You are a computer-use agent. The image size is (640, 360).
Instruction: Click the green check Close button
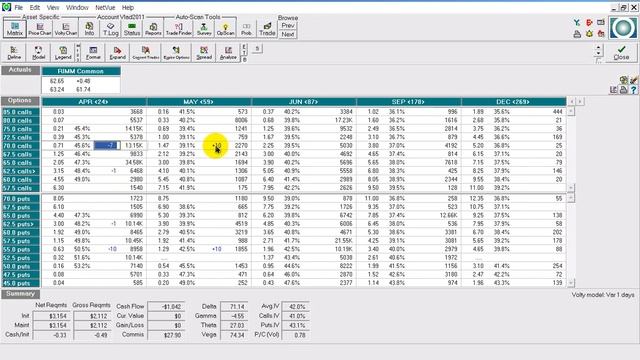click(621, 53)
